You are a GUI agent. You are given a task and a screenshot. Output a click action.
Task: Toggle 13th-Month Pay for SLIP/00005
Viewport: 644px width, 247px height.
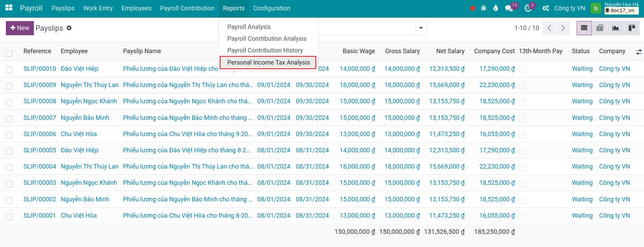point(522,151)
